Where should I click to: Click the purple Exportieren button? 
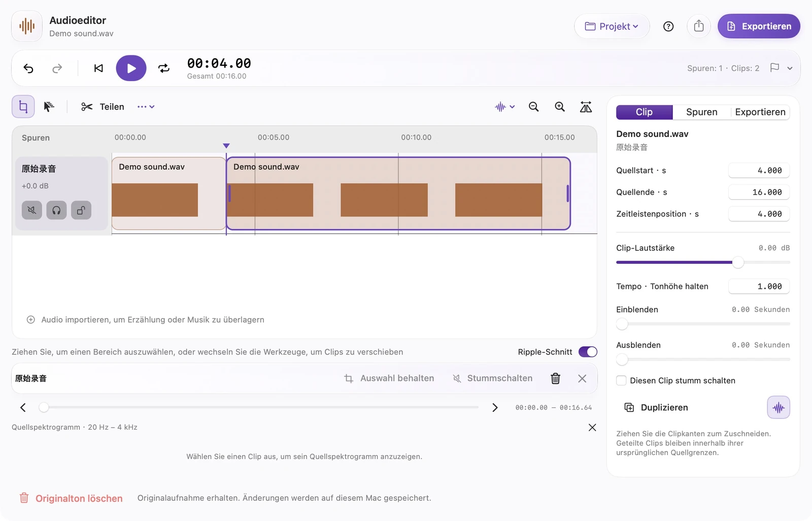click(759, 26)
